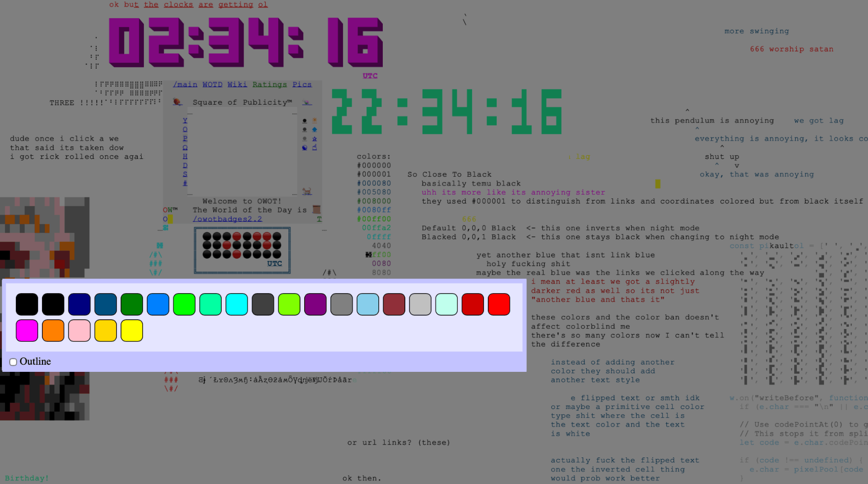This screenshot has width=868, height=484.
Task: Open the /main link
Action: (185, 84)
